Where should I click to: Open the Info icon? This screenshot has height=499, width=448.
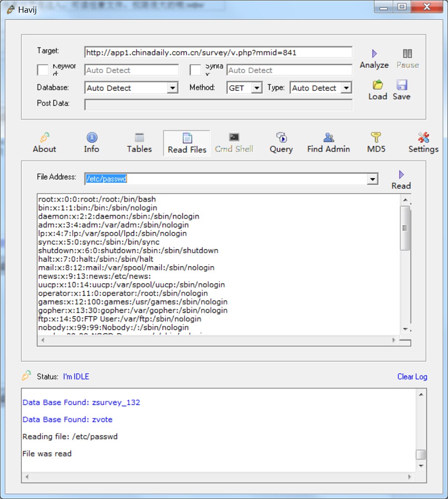[x=92, y=138]
